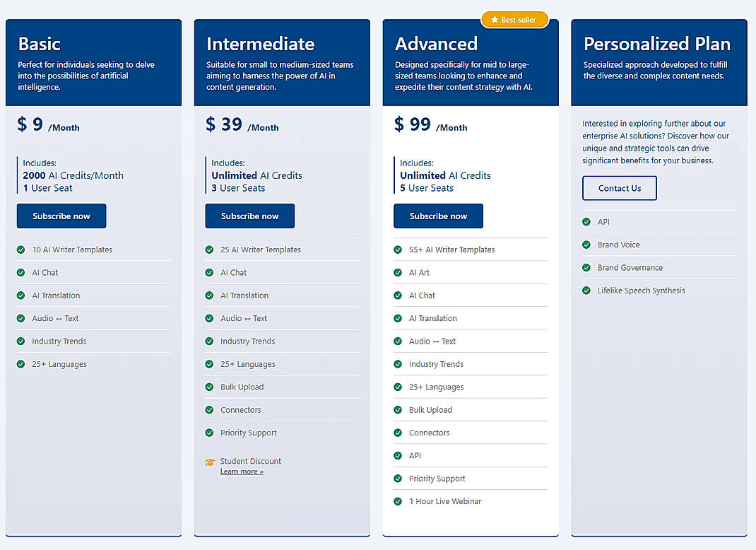Image resolution: width=756 pixels, height=550 pixels.
Task: Click the checkmark beside API in Personalized Plan
Action: pyautogui.click(x=586, y=221)
